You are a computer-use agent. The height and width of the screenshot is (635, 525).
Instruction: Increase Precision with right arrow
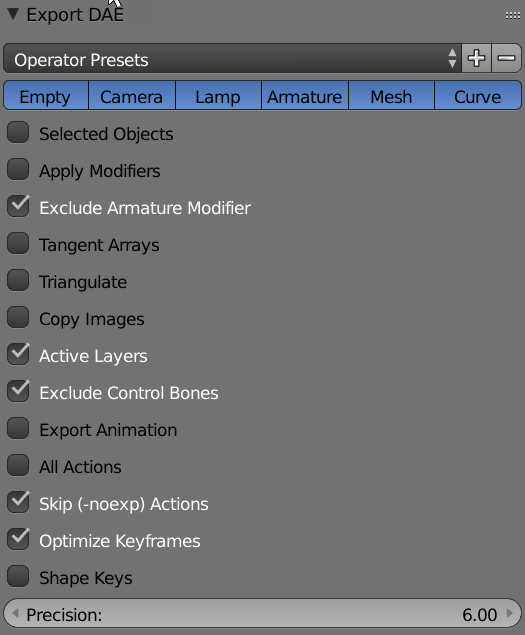(510, 614)
